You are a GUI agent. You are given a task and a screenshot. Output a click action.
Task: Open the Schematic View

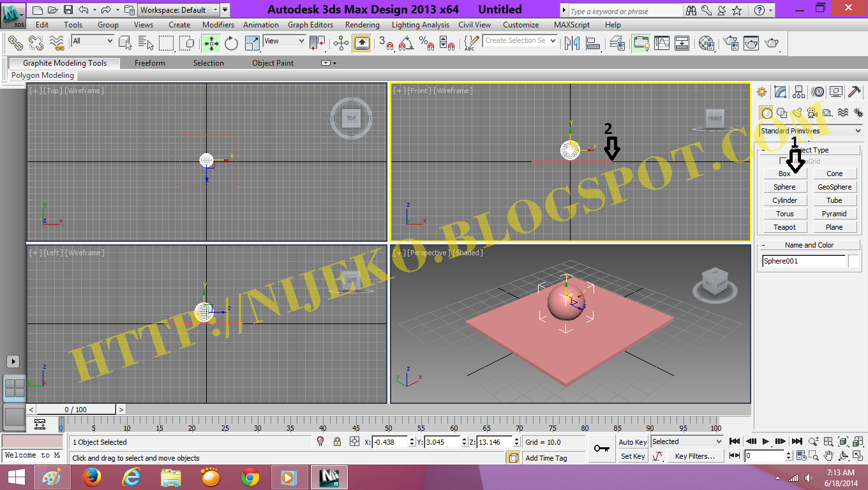(682, 43)
